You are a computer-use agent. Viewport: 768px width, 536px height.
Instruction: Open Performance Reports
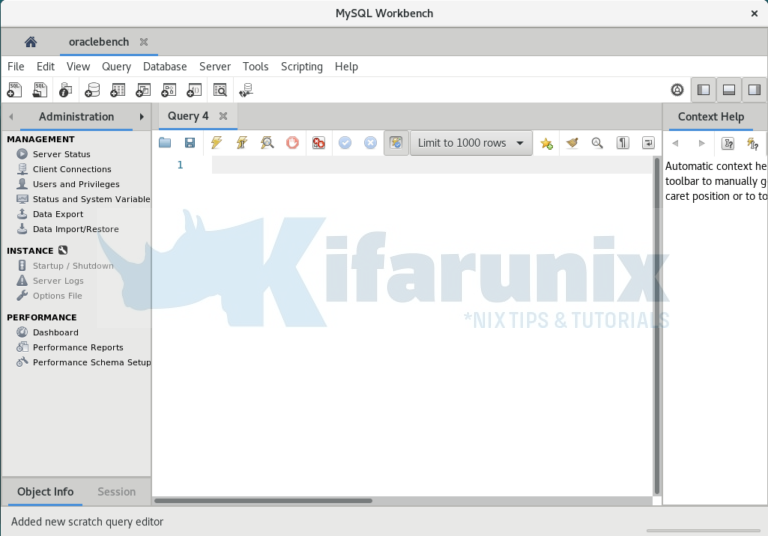tap(78, 347)
